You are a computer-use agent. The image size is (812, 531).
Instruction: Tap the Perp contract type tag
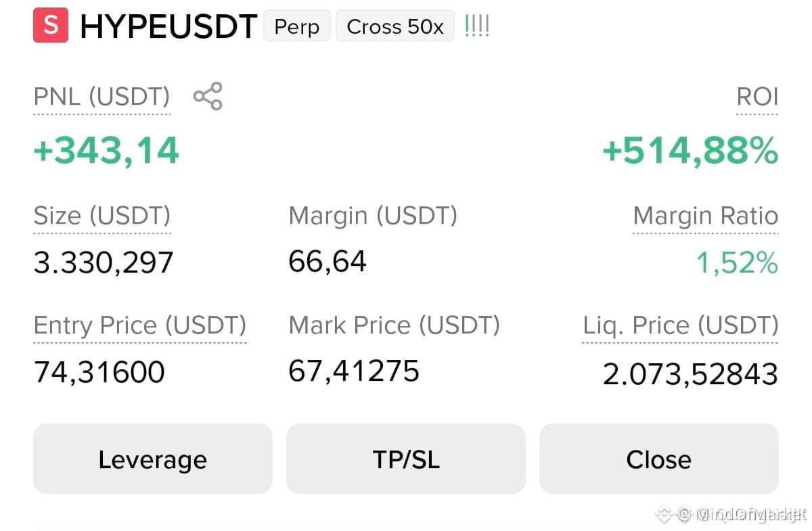click(x=297, y=26)
